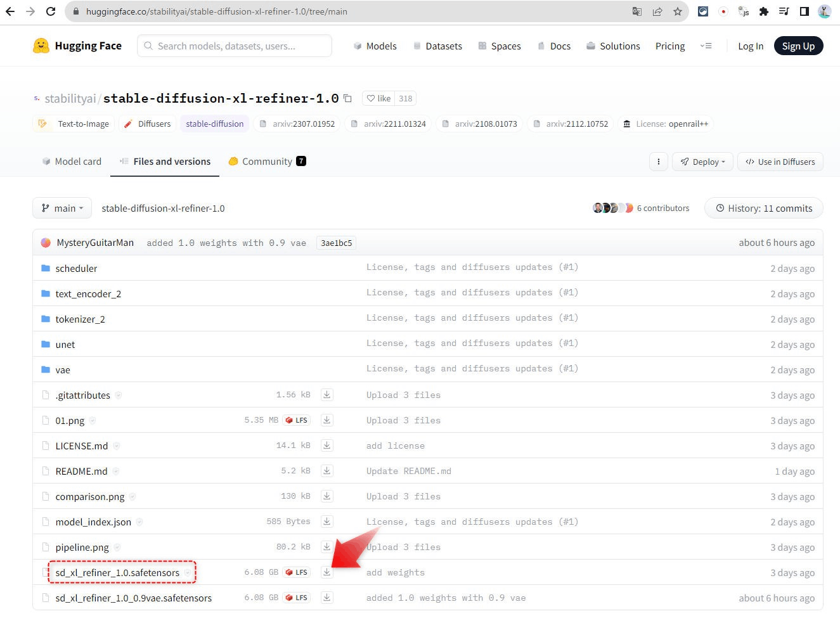Download the 01.png file
Screen dimensions: 840x635
pos(326,420)
